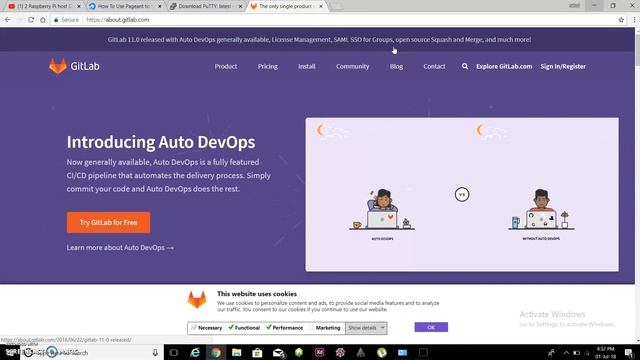Open the Community menu
Image resolution: width=640 pixels, height=360 pixels.
click(353, 66)
